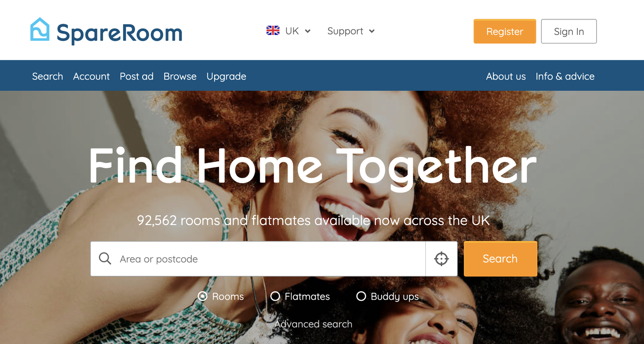Click the SpareRoom house logo icon
644x344 pixels.
point(39,30)
